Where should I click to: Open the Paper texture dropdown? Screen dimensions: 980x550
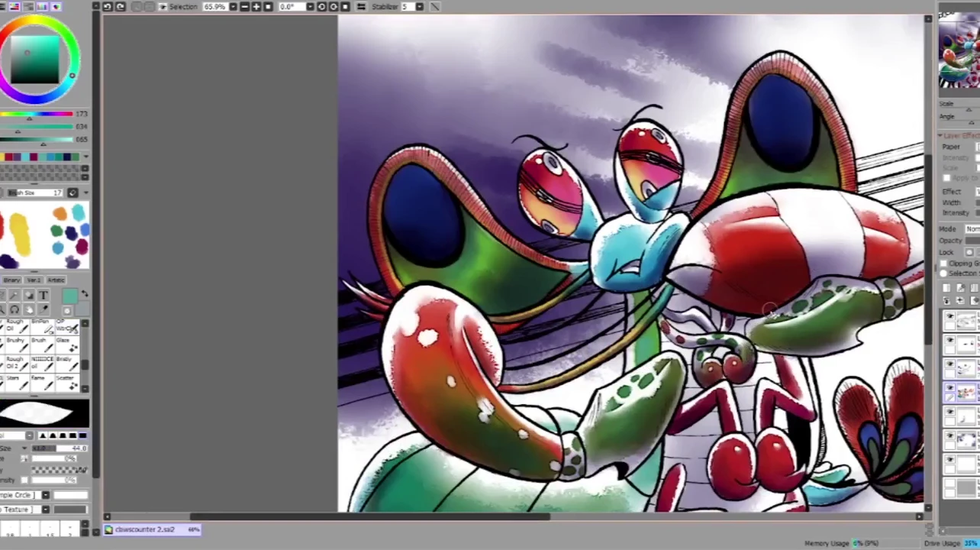click(x=977, y=147)
